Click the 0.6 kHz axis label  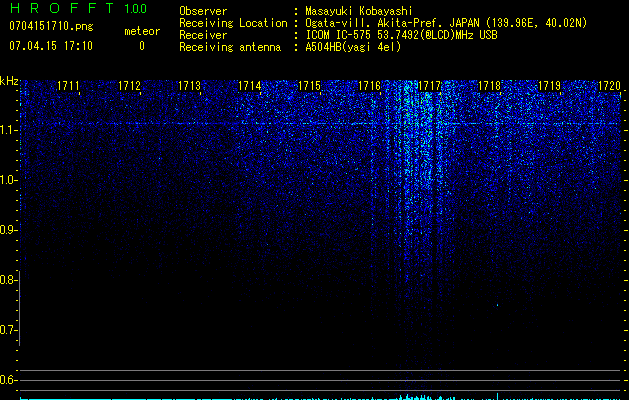pos(8,380)
